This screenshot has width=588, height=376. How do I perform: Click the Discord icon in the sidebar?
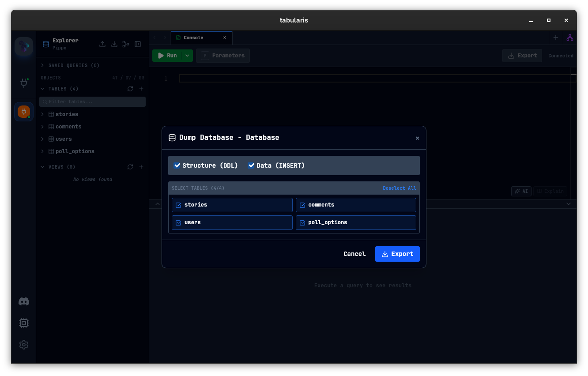point(24,301)
